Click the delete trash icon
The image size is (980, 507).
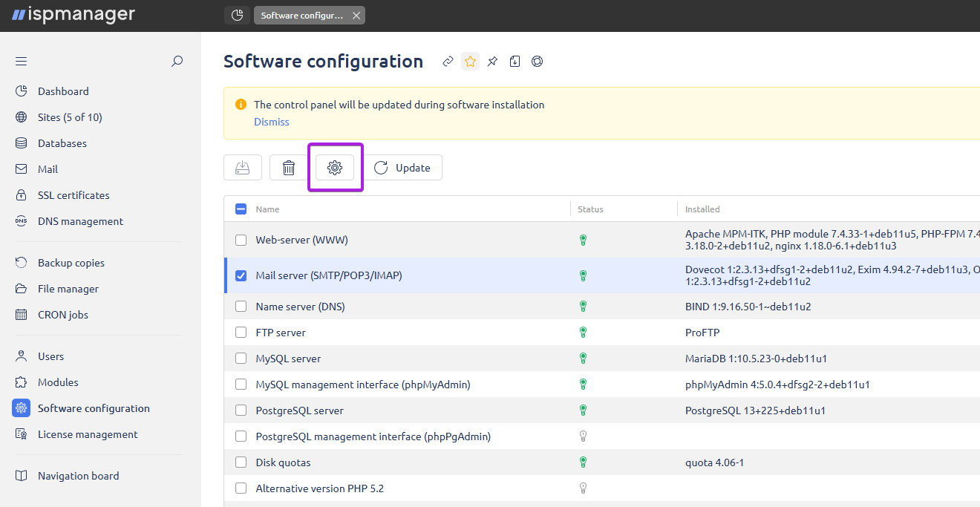[289, 167]
